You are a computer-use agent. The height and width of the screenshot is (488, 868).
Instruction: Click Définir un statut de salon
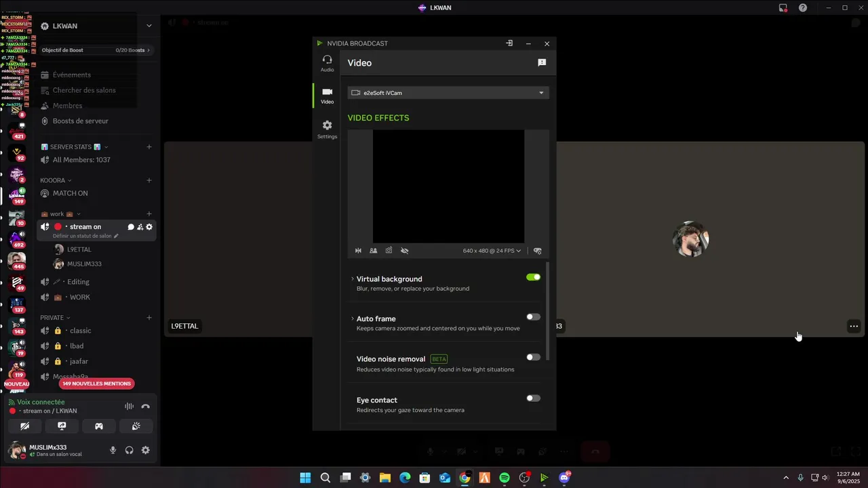point(85,236)
